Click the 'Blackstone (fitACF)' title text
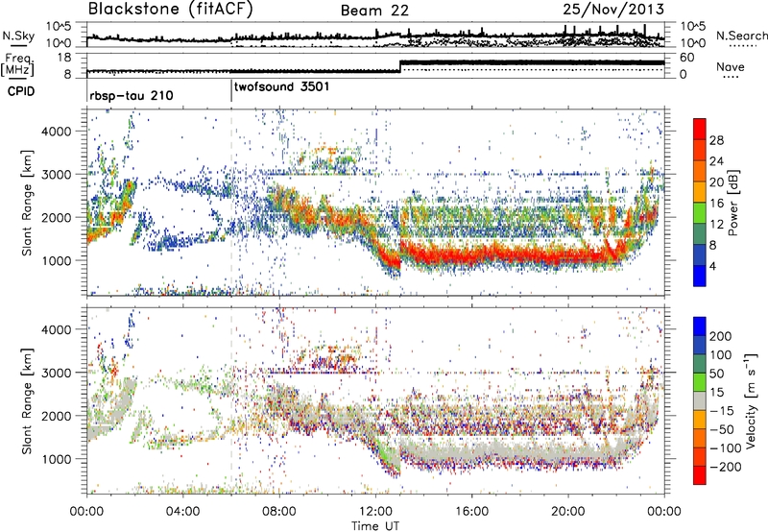 click(171, 9)
